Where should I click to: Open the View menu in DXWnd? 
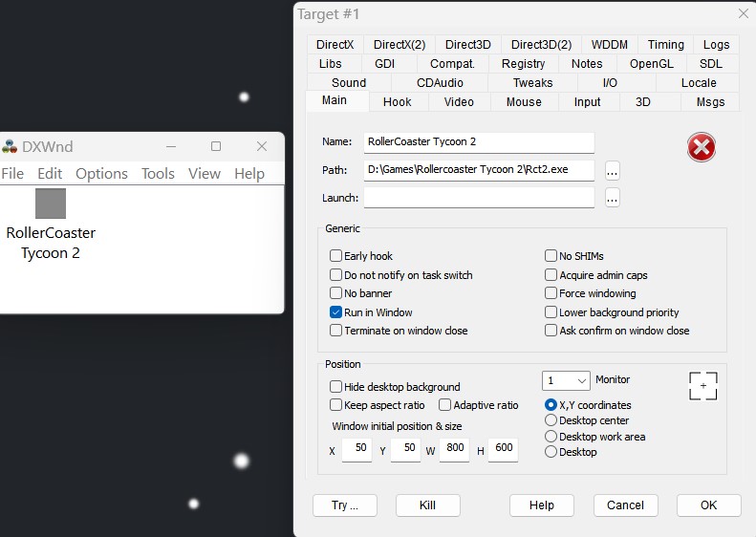[x=205, y=174]
